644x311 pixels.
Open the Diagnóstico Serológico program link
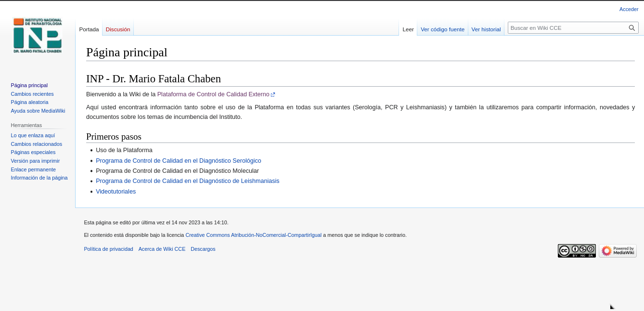178,161
